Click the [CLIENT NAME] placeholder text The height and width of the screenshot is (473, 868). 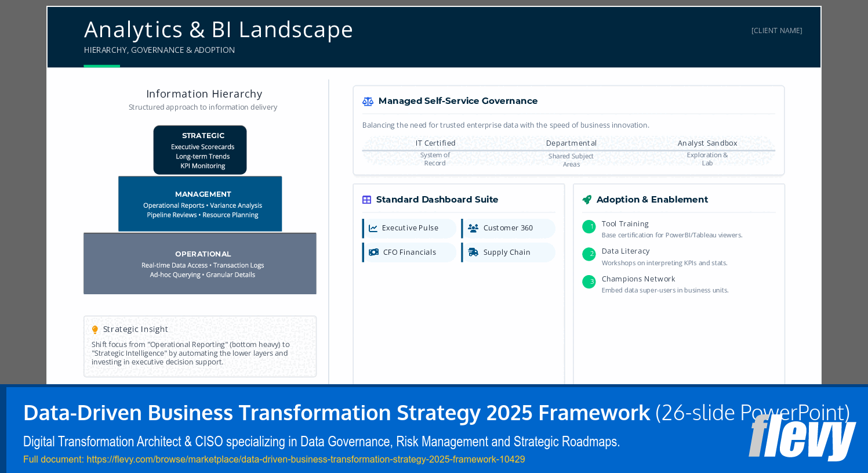(x=776, y=30)
